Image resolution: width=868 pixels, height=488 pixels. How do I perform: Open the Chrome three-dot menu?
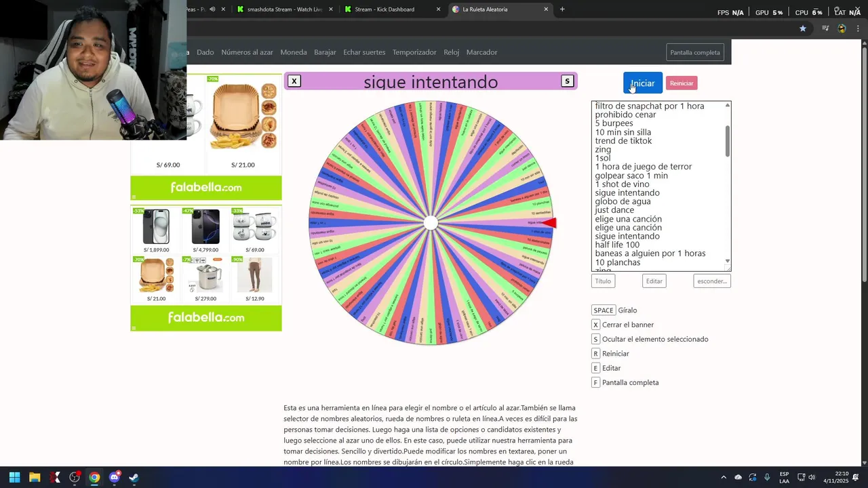click(858, 28)
